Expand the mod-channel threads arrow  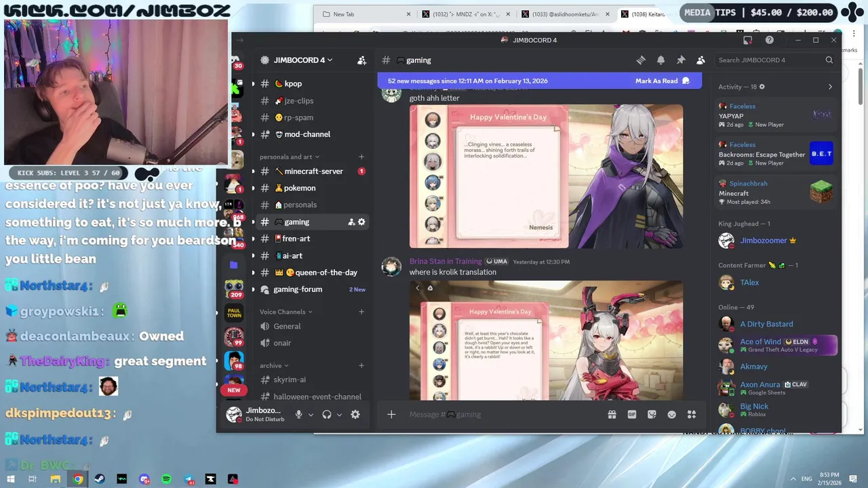click(x=254, y=134)
